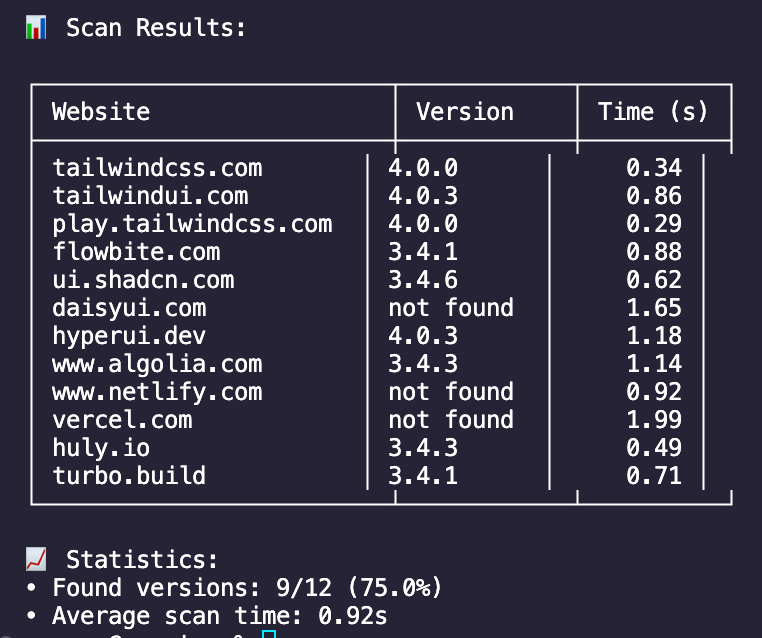The width and height of the screenshot is (762, 638).
Task: Click the Time (s) column header
Action: coord(653,112)
